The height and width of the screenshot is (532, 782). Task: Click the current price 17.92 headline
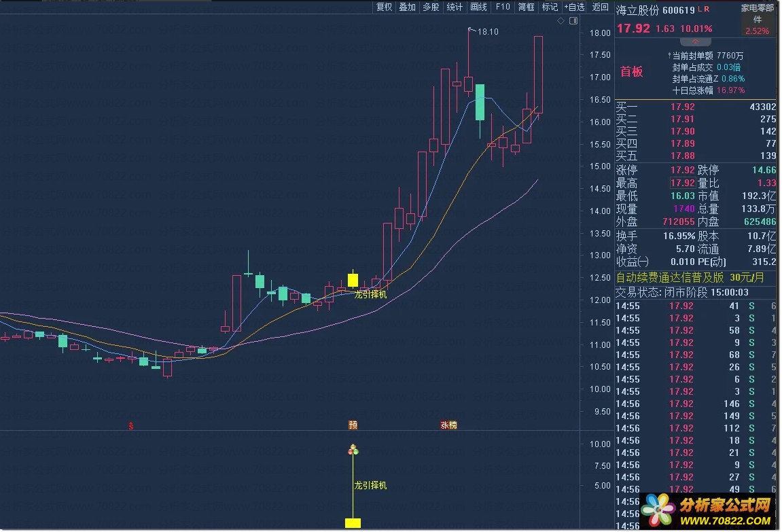point(633,29)
